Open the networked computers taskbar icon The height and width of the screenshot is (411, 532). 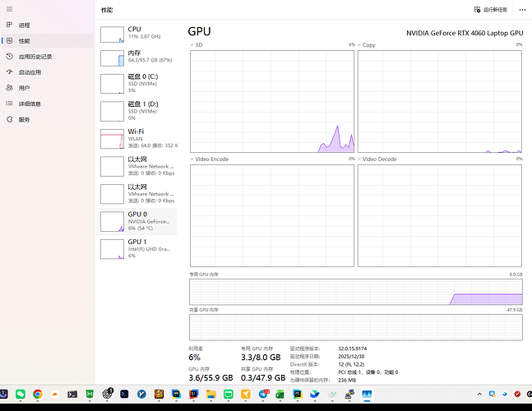pos(349,394)
